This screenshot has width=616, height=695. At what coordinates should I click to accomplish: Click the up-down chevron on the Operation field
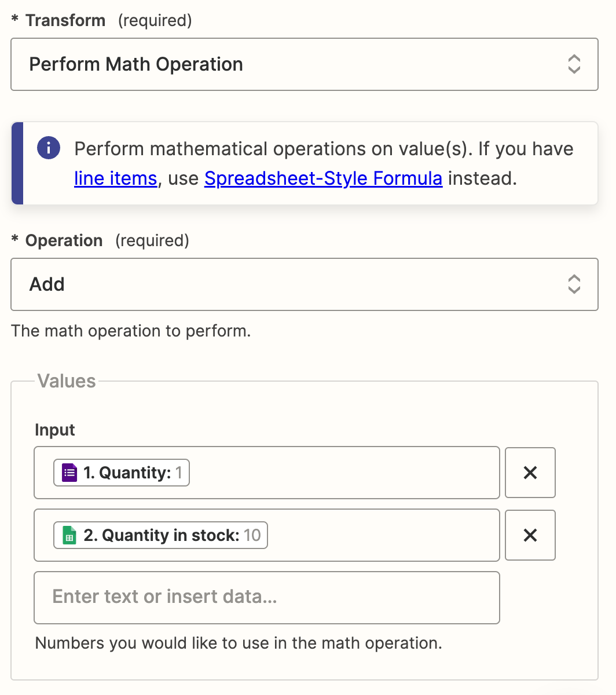pos(574,284)
